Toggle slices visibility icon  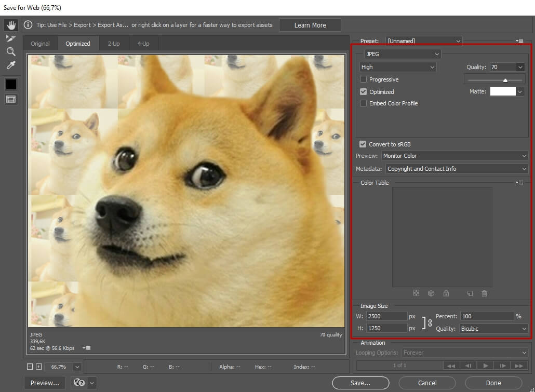coord(11,99)
